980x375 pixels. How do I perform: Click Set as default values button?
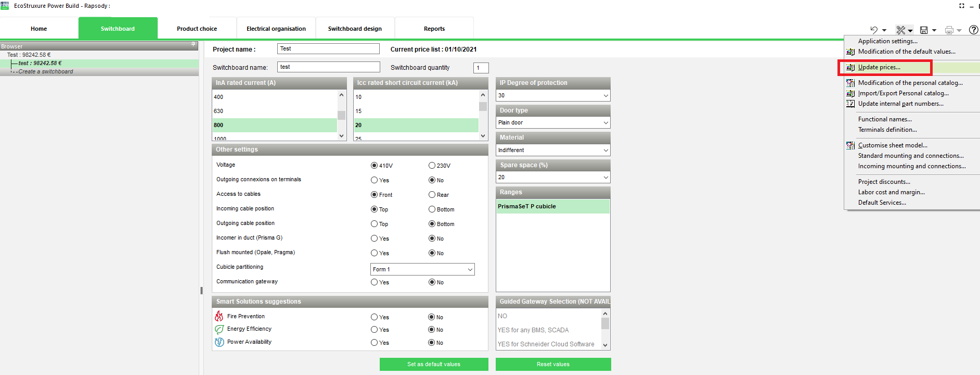[434, 364]
